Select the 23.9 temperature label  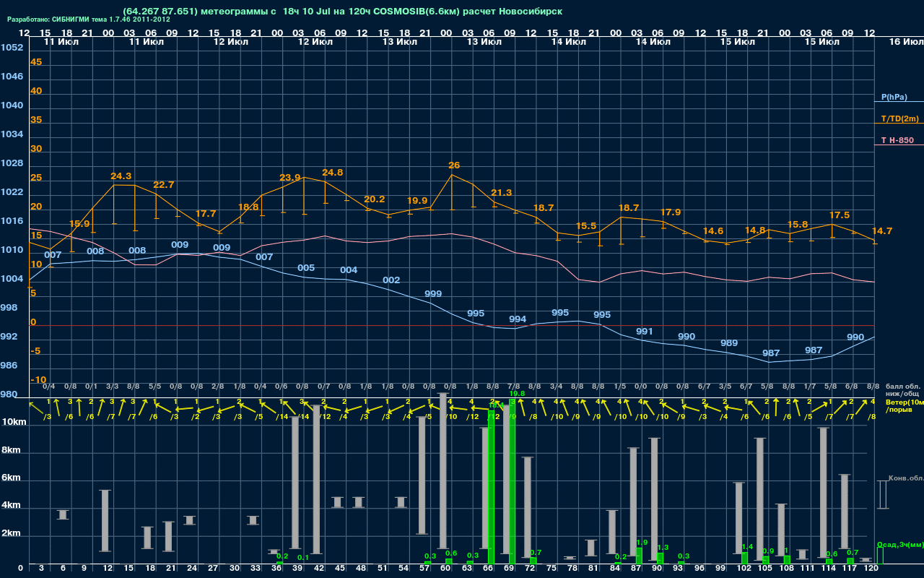coord(290,178)
